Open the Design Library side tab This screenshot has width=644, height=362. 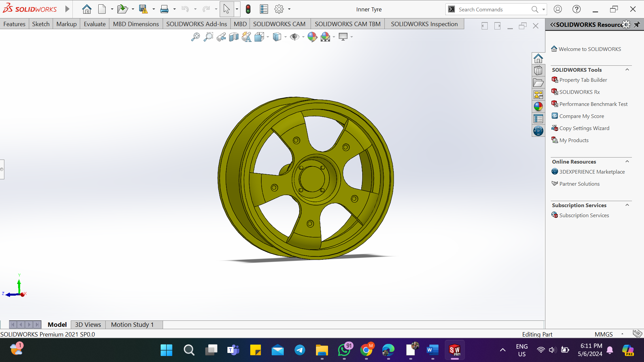click(x=538, y=71)
